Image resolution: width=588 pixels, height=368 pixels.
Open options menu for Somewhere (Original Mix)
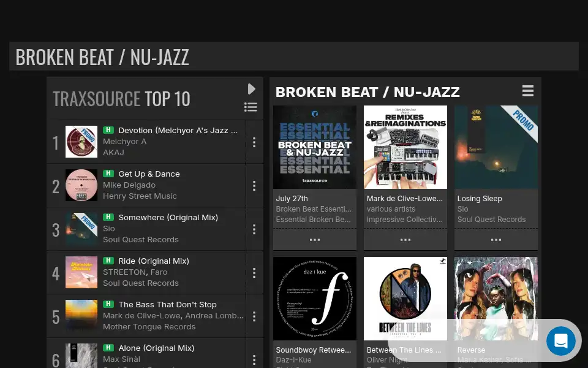(x=254, y=229)
